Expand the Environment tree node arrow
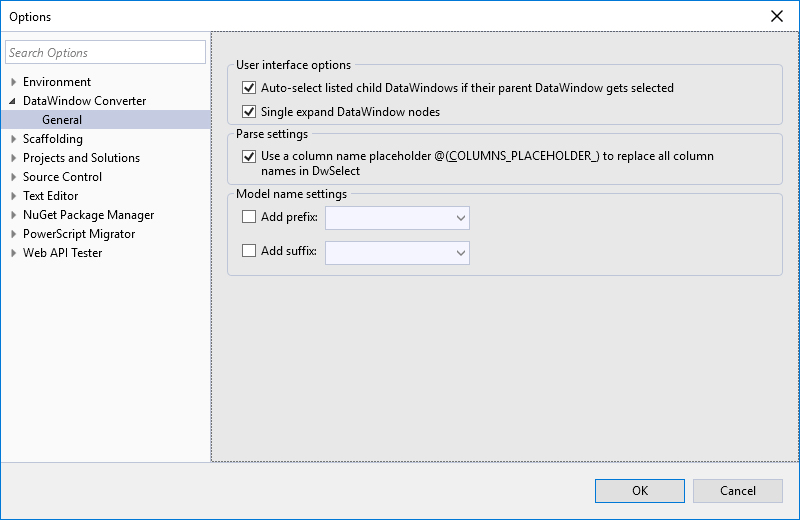 click(13, 82)
